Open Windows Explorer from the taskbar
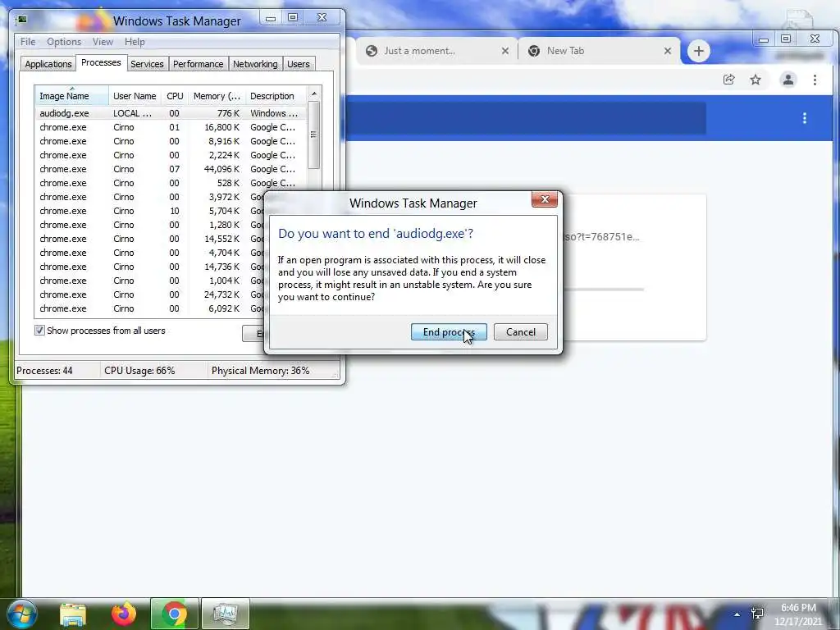This screenshot has width=840, height=630. 73,614
